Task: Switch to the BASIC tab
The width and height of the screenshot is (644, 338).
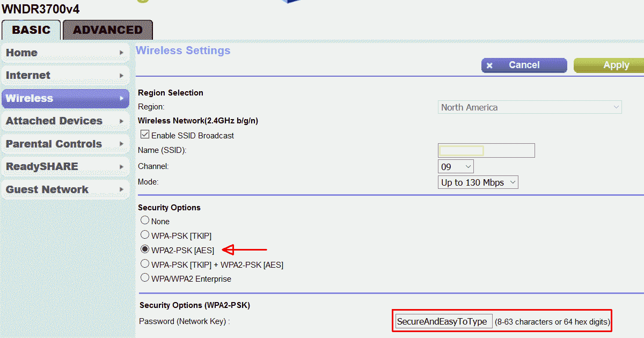Action: coord(31,30)
